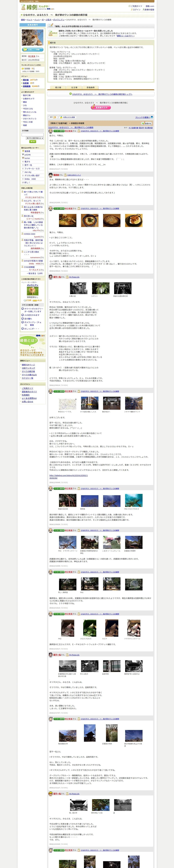Open thumbnail captioned ユズリハ
Screen dimensions: 174x868
coord(101,288)
